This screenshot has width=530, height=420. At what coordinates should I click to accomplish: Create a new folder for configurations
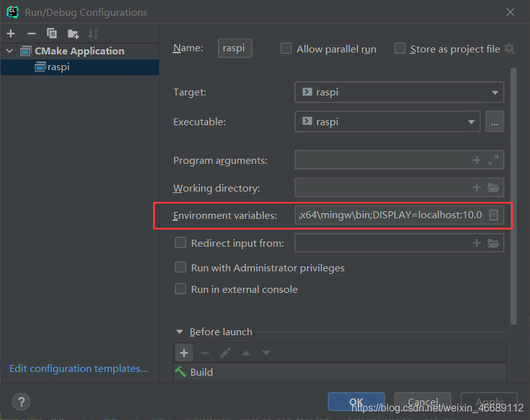pyautogui.click(x=73, y=34)
